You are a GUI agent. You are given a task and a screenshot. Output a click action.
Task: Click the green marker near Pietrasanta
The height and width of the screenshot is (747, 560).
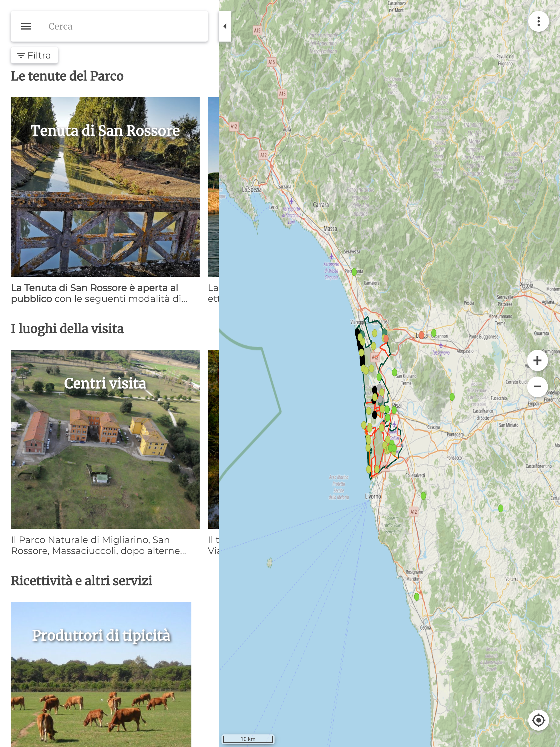354,272
